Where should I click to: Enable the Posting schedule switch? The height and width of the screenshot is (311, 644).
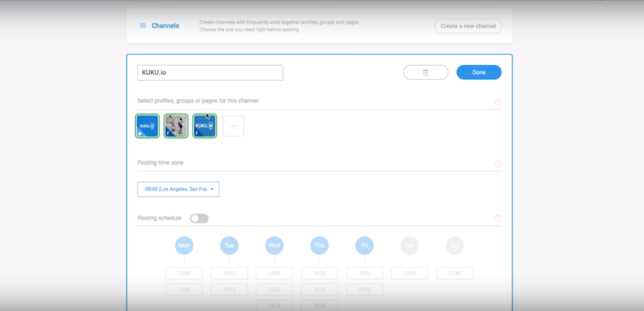point(199,218)
